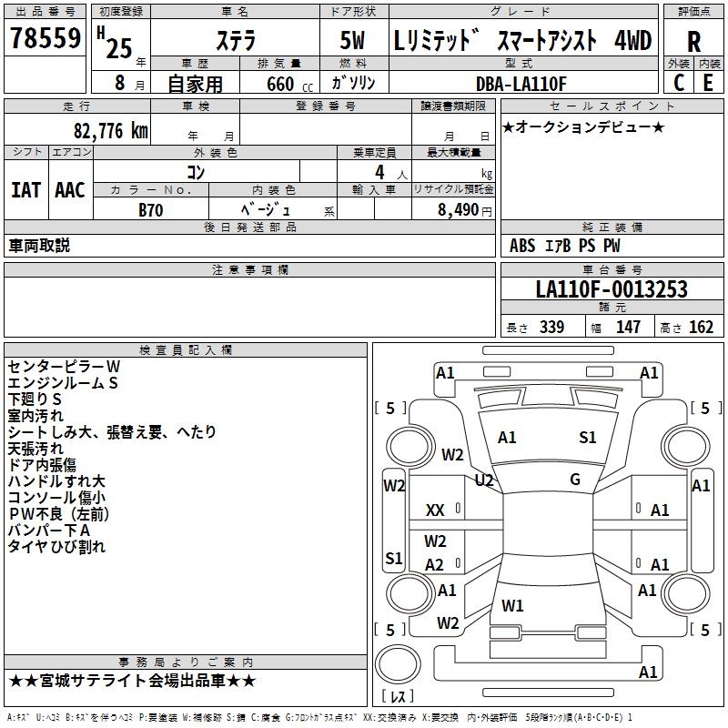Screen dimensions: 728x728
Task: Select the note コンソール傷小
Action: [56, 497]
